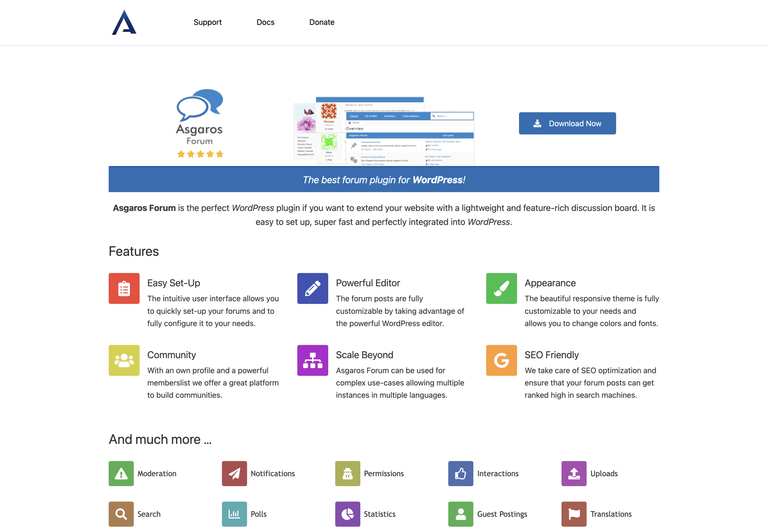The height and width of the screenshot is (532, 768).
Task: Click the "Translations" label
Action: pos(611,514)
